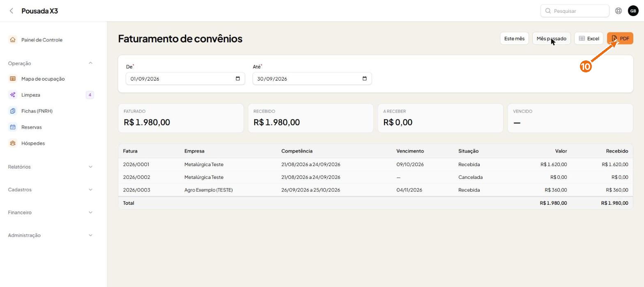
Task: Click the Fichas (FNRH) document icon
Action: 13,111
